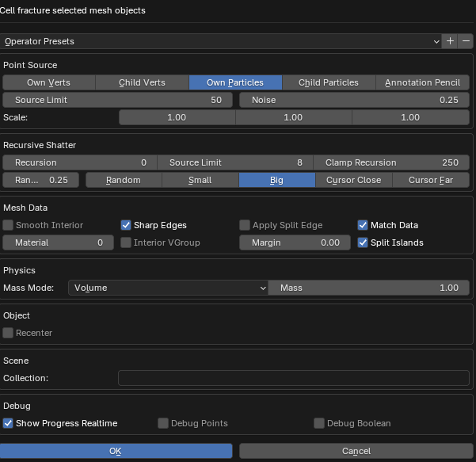The image size is (476, 462).
Task: Uncheck the Sharp Edges checkbox
Action: tap(126, 225)
